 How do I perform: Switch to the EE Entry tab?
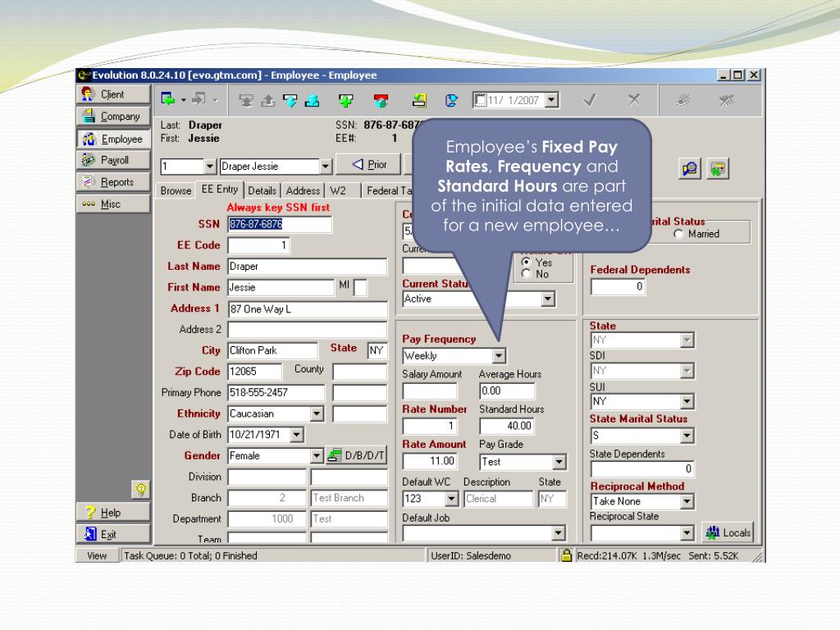coord(220,189)
